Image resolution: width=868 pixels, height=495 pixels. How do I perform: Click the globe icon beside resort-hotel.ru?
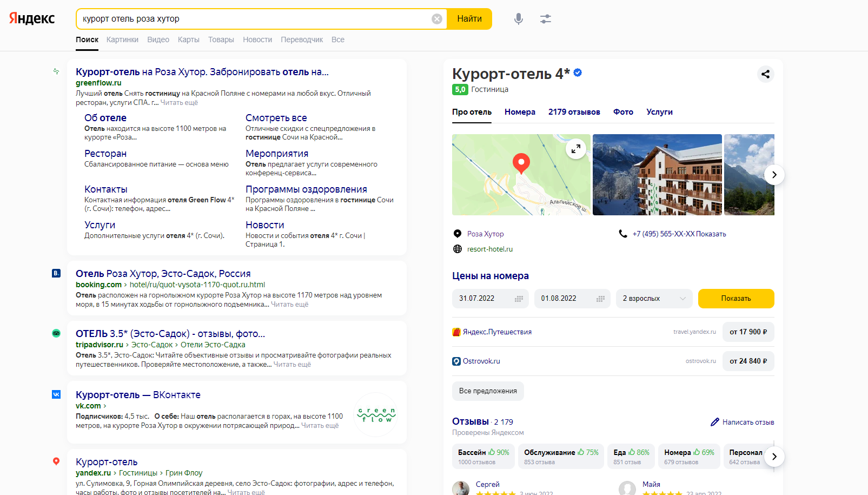[x=458, y=249]
